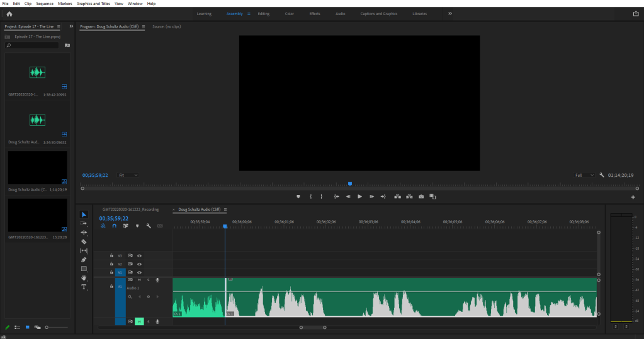Click the Home icon
This screenshot has height=339, width=644.
pos(9,14)
